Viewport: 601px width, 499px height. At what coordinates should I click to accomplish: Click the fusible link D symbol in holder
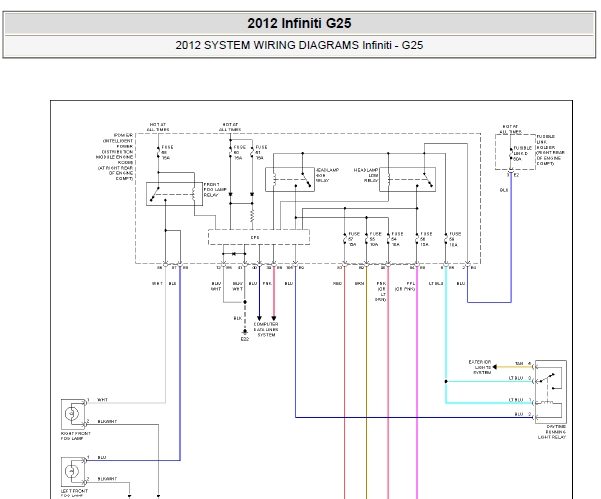pyautogui.click(x=511, y=153)
